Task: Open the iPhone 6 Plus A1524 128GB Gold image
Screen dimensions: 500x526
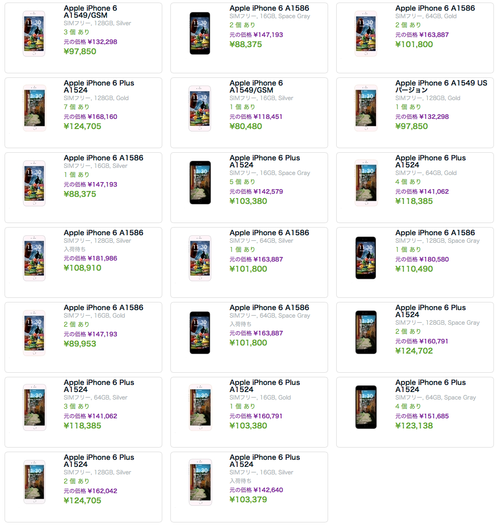Action: 34,108
